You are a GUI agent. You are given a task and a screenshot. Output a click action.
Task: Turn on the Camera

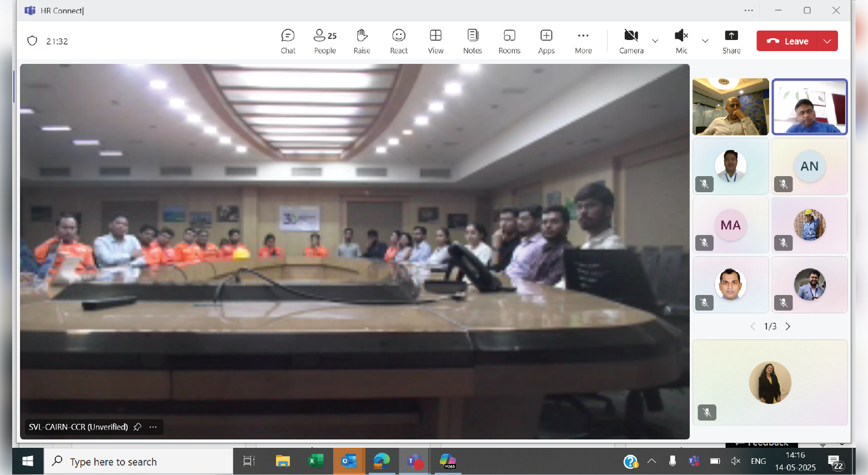[x=631, y=42]
